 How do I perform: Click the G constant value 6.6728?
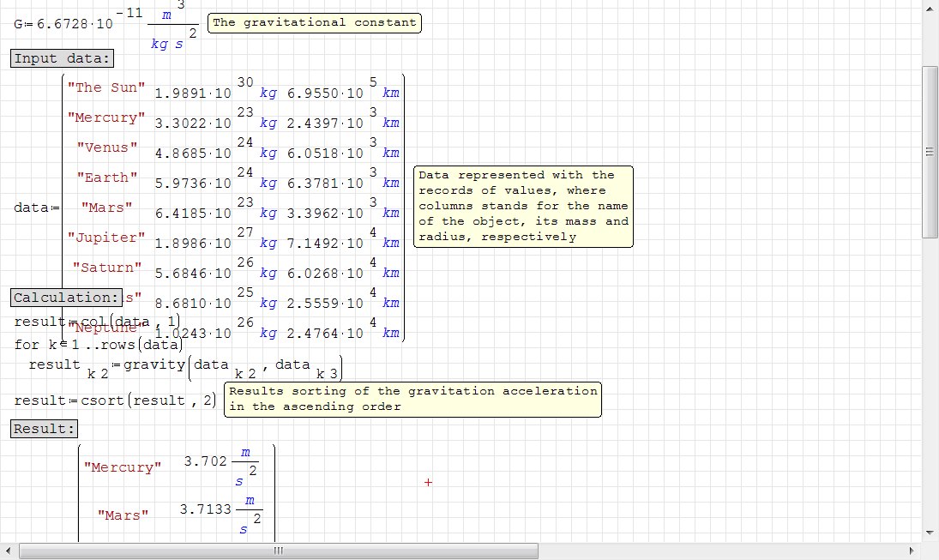coord(62,24)
